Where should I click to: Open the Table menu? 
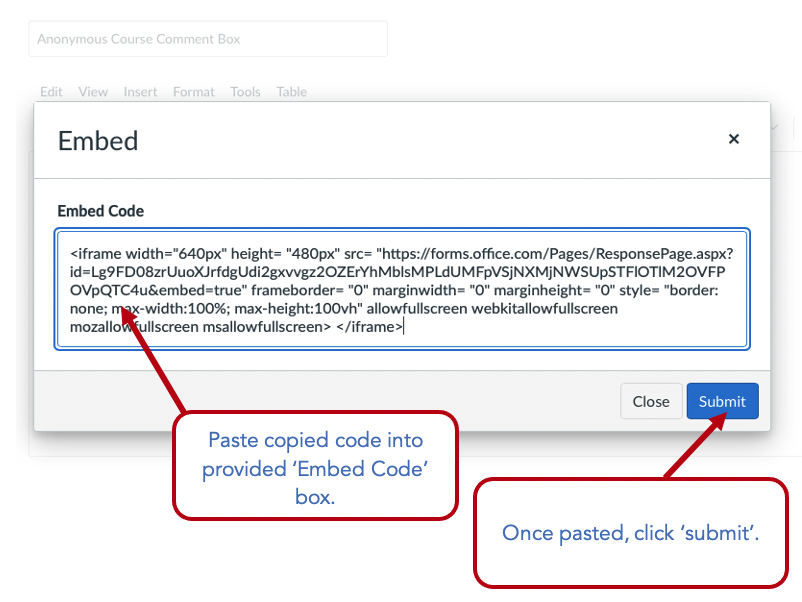click(x=291, y=92)
